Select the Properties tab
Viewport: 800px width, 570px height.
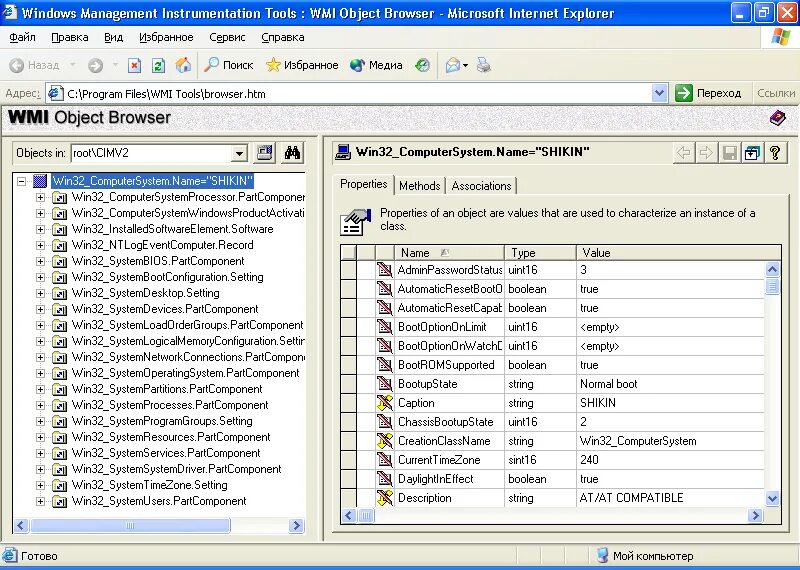point(364,184)
